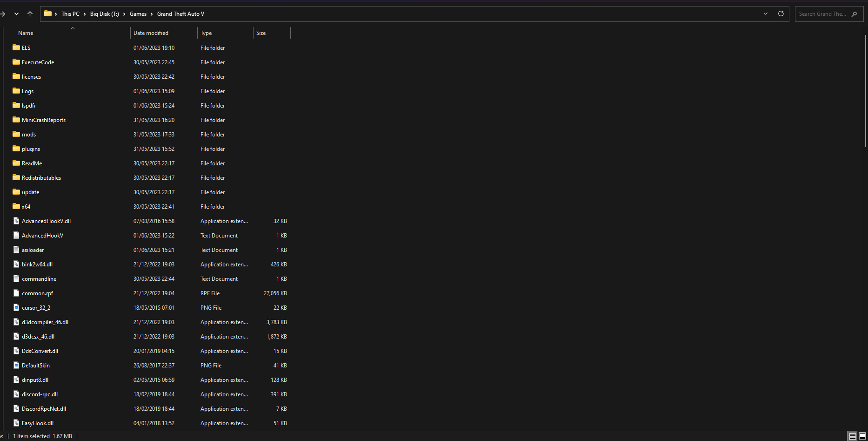Select the plugins folder name
The width and height of the screenshot is (868, 441).
(31, 149)
